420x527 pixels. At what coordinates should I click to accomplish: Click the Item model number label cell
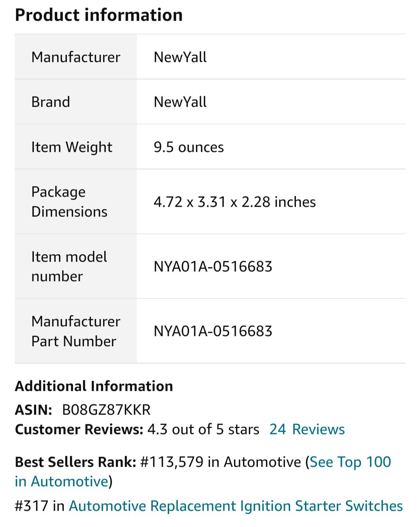(76, 267)
